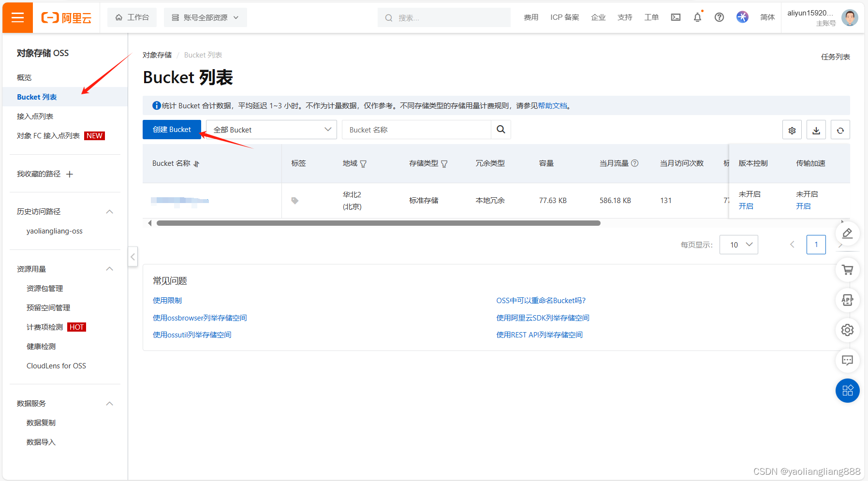Viewport: 868px width, 481px height.
Task: Open 任务列表 at top right
Action: click(835, 57)
